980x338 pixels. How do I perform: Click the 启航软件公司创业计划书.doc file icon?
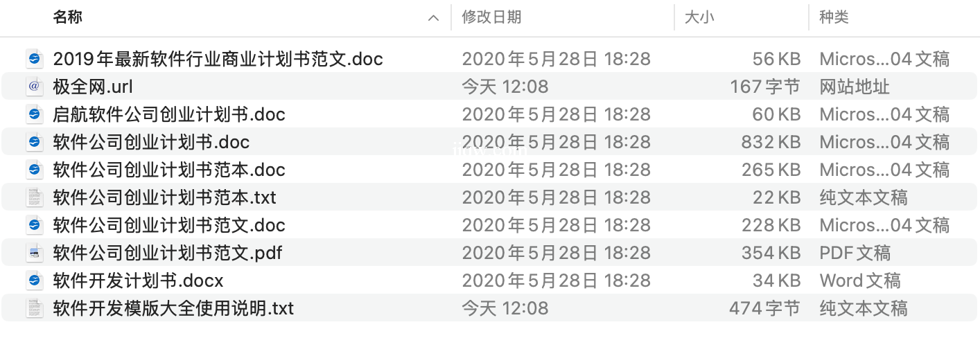click(x=34, y=114)
